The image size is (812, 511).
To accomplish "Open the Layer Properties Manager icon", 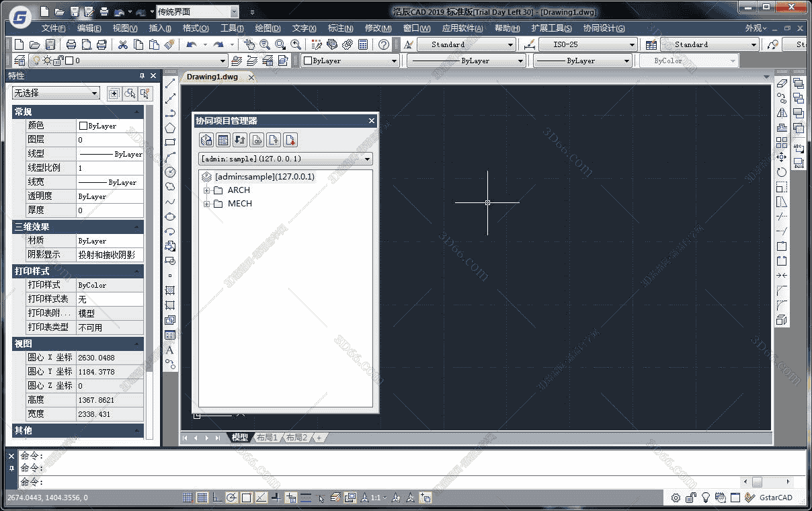I will [19, 61].
